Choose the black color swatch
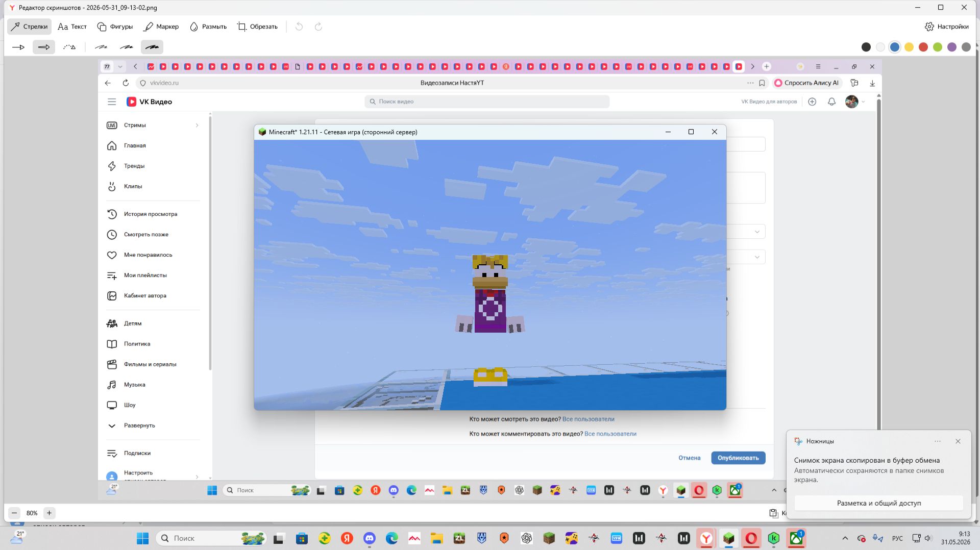The width and height of the screenshot is (980, 550). [866, 47]
